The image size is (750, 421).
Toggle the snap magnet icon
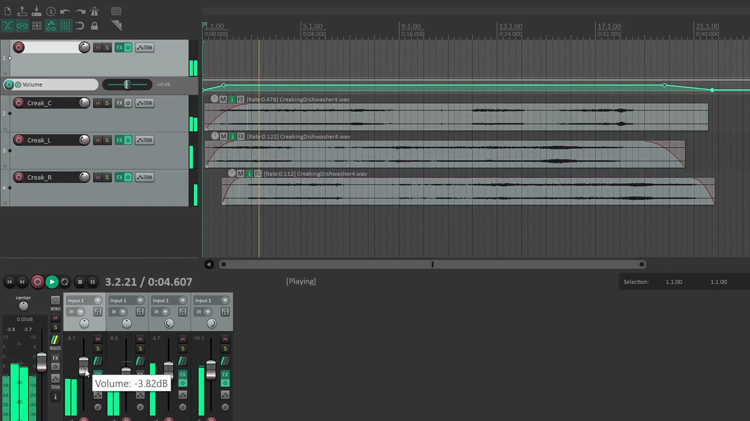click(80, 26)
